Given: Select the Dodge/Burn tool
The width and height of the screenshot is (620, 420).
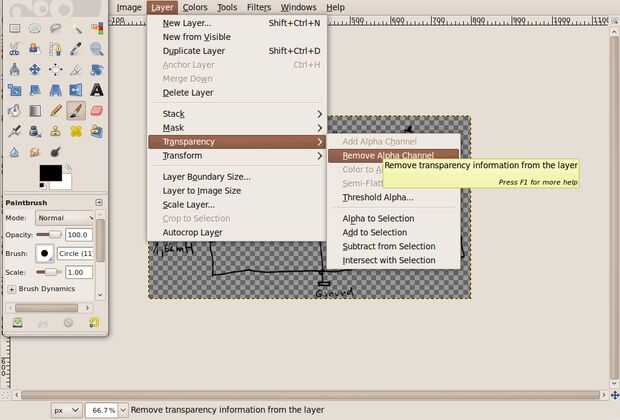Looking at the screenshot, I should tap(55, 152).
